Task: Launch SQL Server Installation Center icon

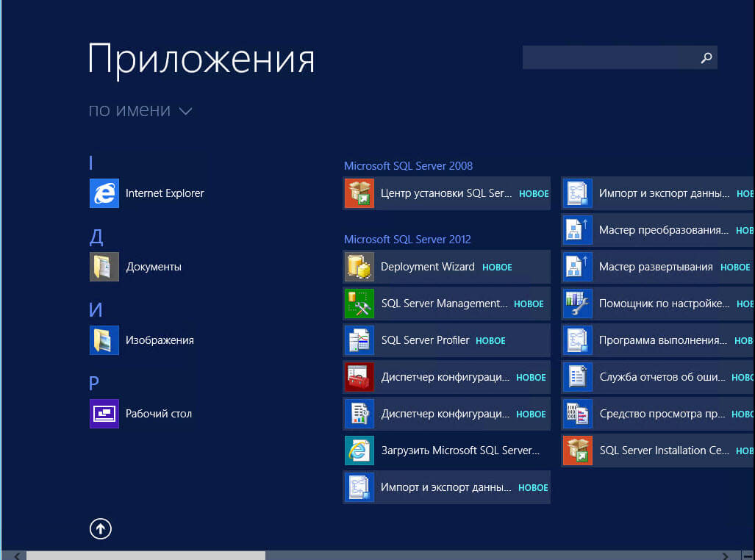Action: click(577, 450)
